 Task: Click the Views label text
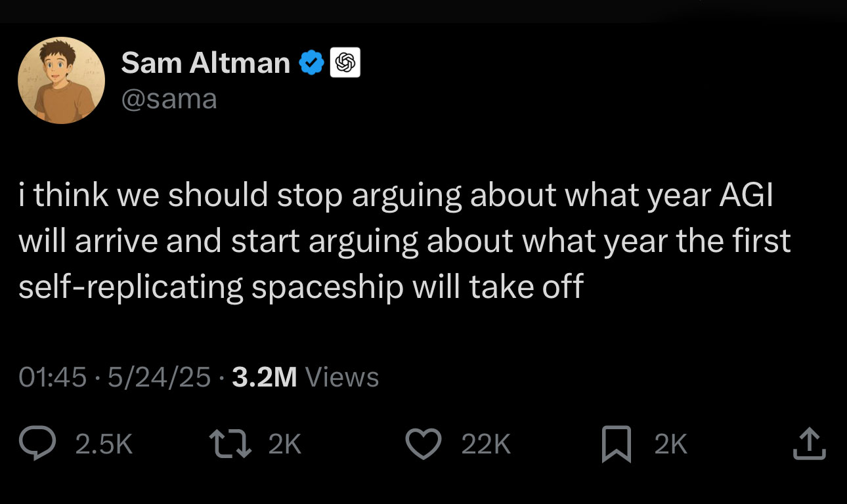click(342, 377)
